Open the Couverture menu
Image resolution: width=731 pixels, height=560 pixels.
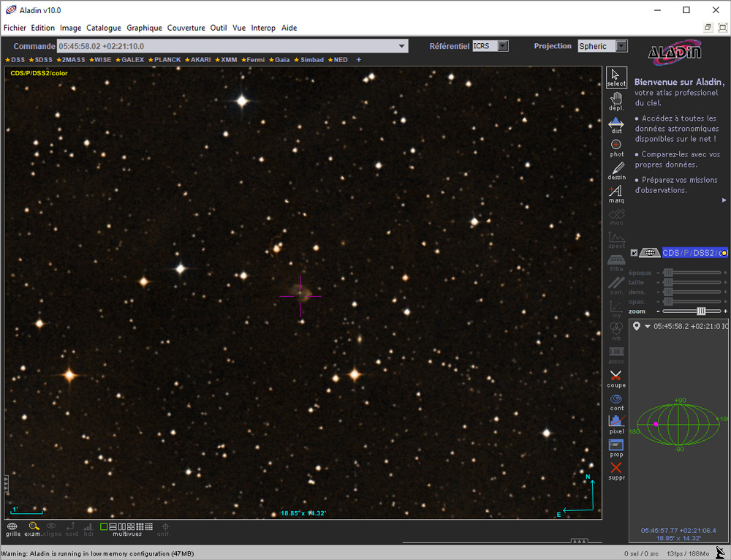click(x=186, y=28)
